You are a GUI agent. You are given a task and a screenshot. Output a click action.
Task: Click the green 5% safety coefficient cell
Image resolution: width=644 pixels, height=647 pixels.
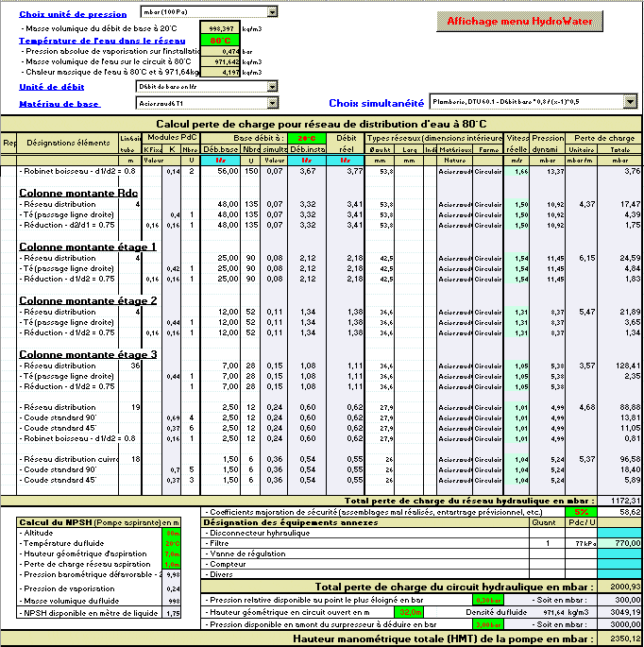pyautogui.click(x=581, y=512)
